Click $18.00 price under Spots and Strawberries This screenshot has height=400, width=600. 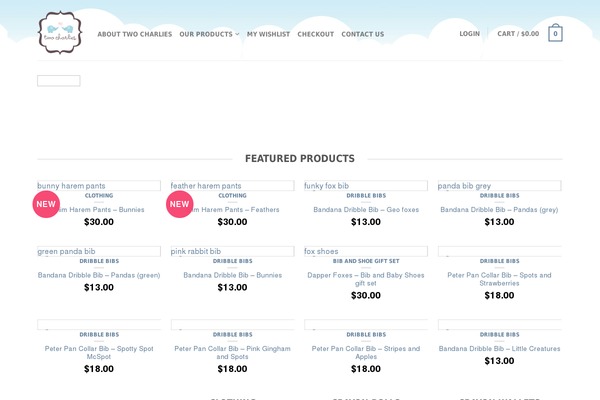[x=499, y=296]
